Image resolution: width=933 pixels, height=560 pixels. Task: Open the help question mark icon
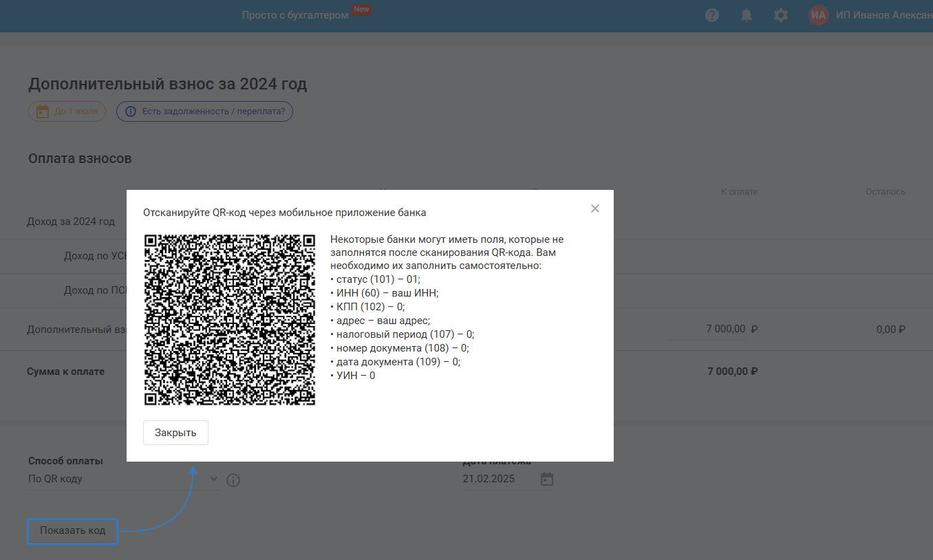pyautogui.click(x=712, y=15)
